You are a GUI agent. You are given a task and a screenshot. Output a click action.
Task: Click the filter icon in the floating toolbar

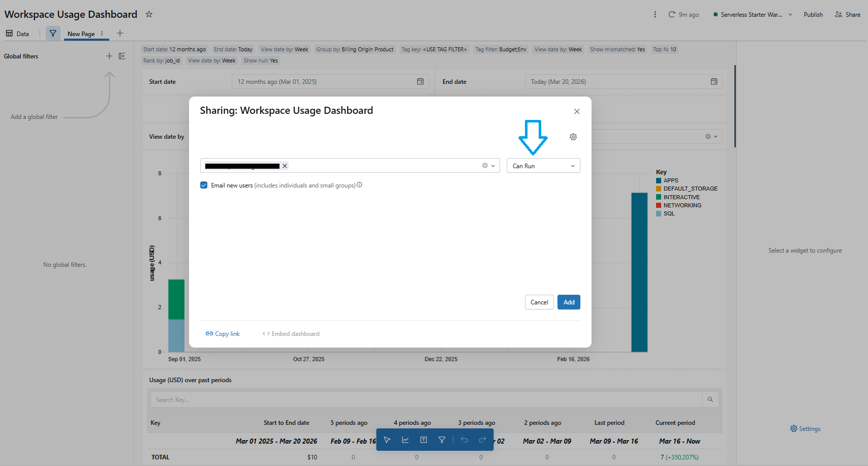pyautogui.click(x=442, y=440)
